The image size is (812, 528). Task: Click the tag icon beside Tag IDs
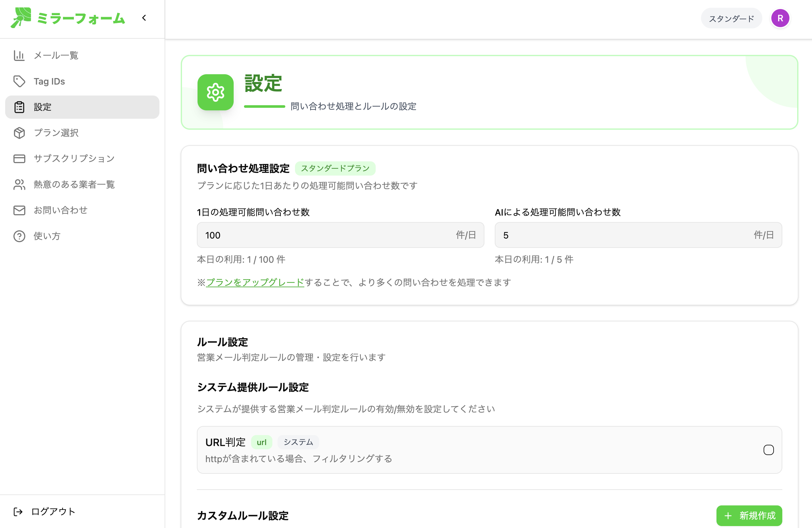click(x=19, y=81)
